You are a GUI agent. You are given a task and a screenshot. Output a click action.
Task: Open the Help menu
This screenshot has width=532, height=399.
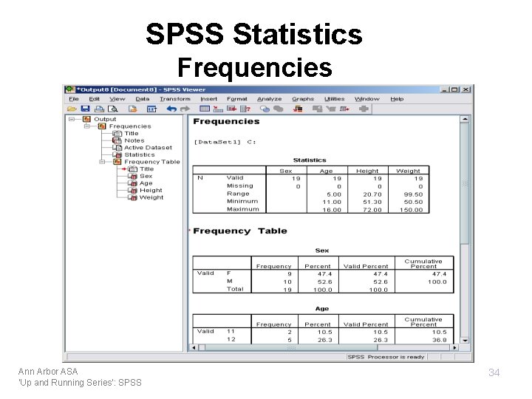point(397,99)
